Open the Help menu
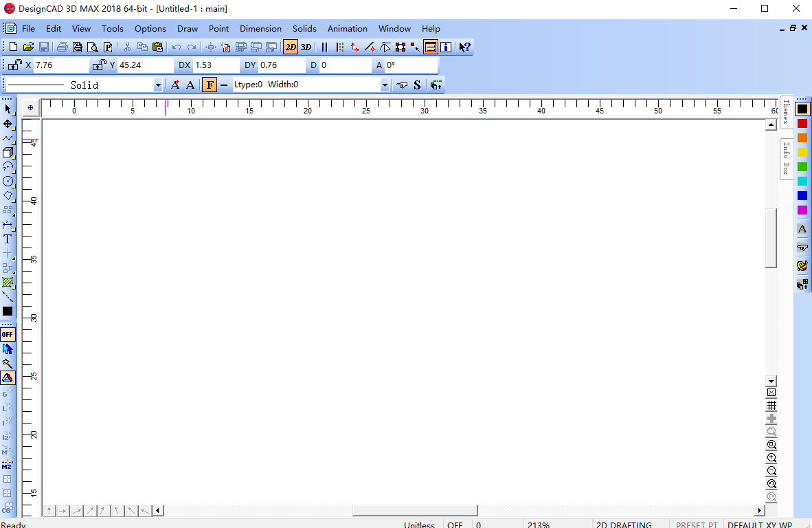This screenshot has height=528, width=812. [x=431, y=28]
